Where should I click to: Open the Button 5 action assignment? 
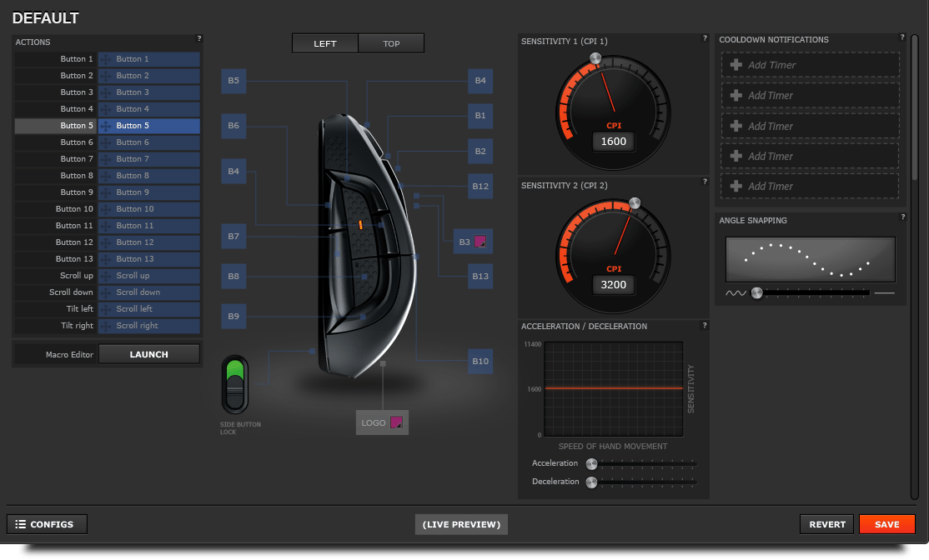(x=149, y=126)
